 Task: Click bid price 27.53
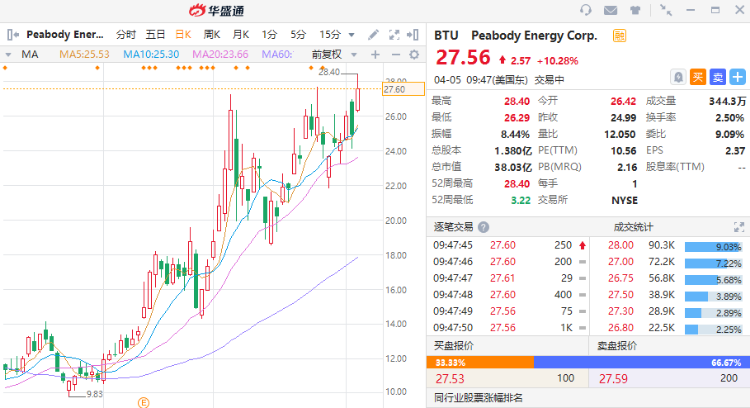click(x=450, y=379)
